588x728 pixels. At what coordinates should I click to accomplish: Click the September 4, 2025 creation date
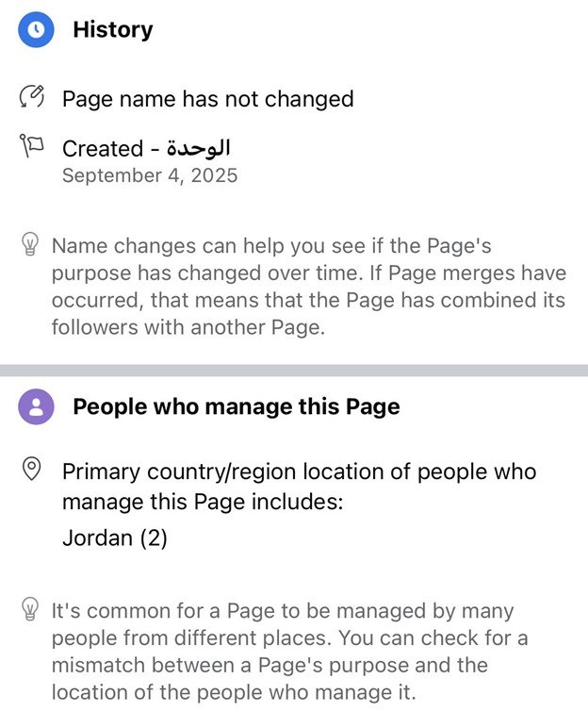click(x=150, y=175)
